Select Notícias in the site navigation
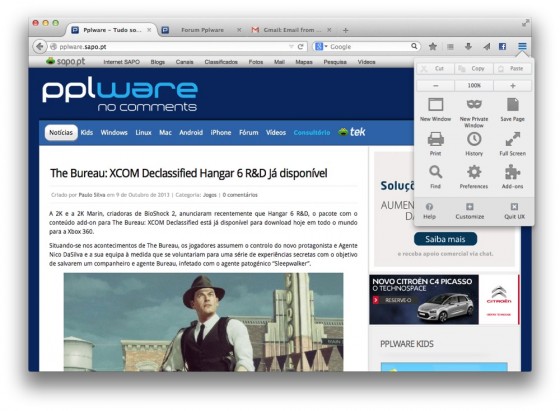Viewport: 560px width, 411px height. coord(61,132)
